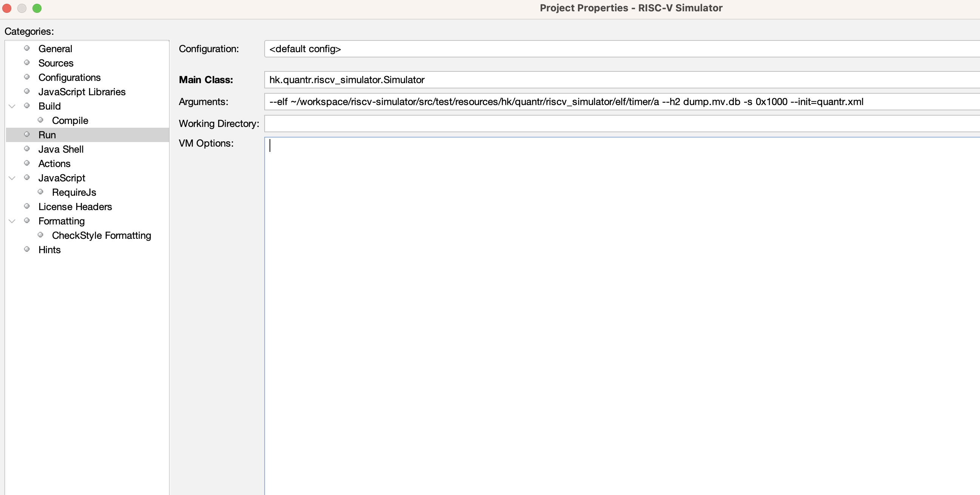
Task: Open CheckStyle Formatting subcategory
Action: [x=102, y=236]
